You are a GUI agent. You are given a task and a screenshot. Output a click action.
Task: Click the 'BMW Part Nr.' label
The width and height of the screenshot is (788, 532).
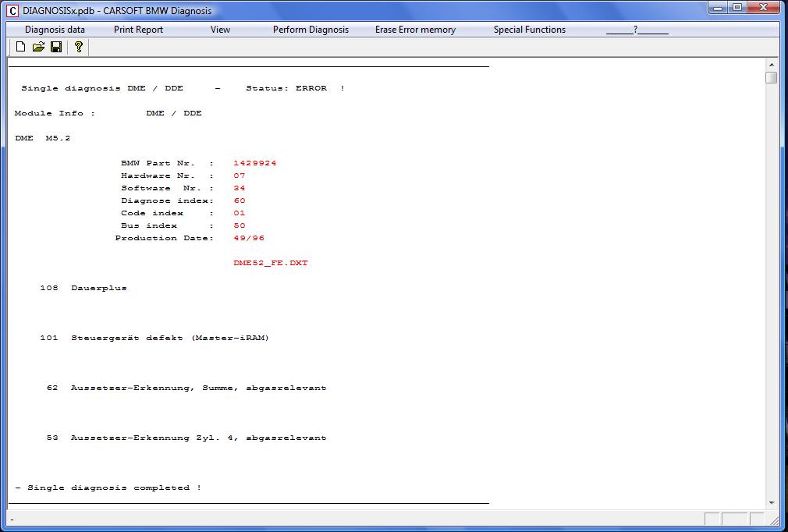[158, 163]
